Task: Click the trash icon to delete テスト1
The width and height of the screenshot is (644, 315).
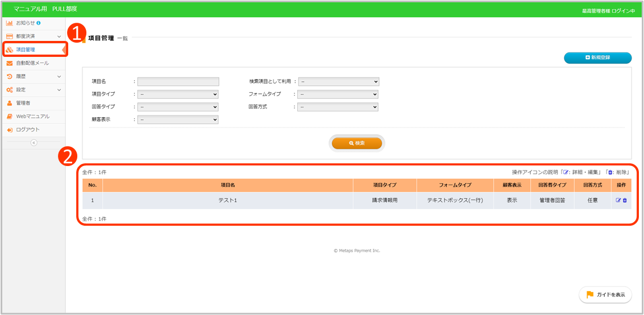Action: [625, 200]
